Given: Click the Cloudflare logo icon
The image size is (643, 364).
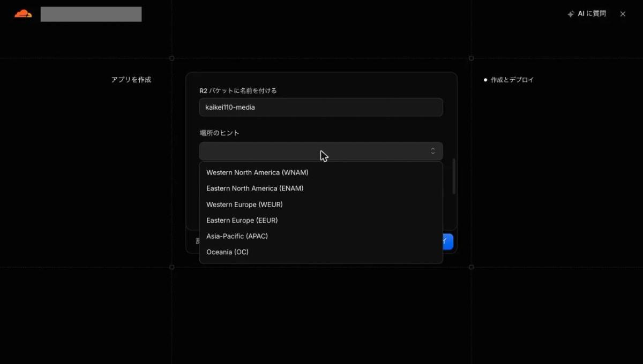Looking at the screenshot, I should coord(23,14).
